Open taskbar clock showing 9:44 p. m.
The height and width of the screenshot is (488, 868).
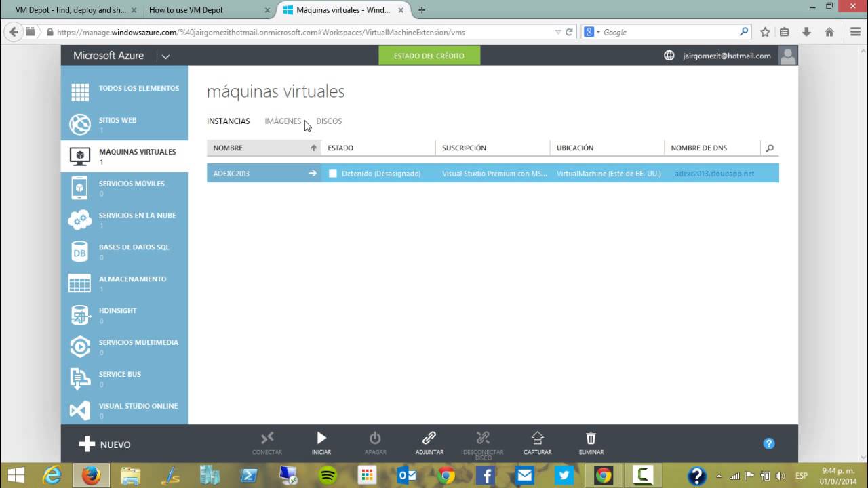[838, 475]
